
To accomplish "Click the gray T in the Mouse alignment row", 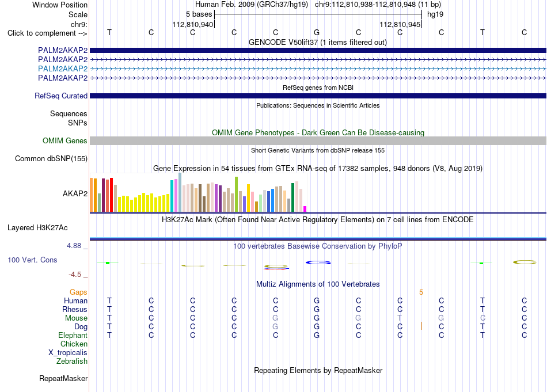I will point(400,318).
